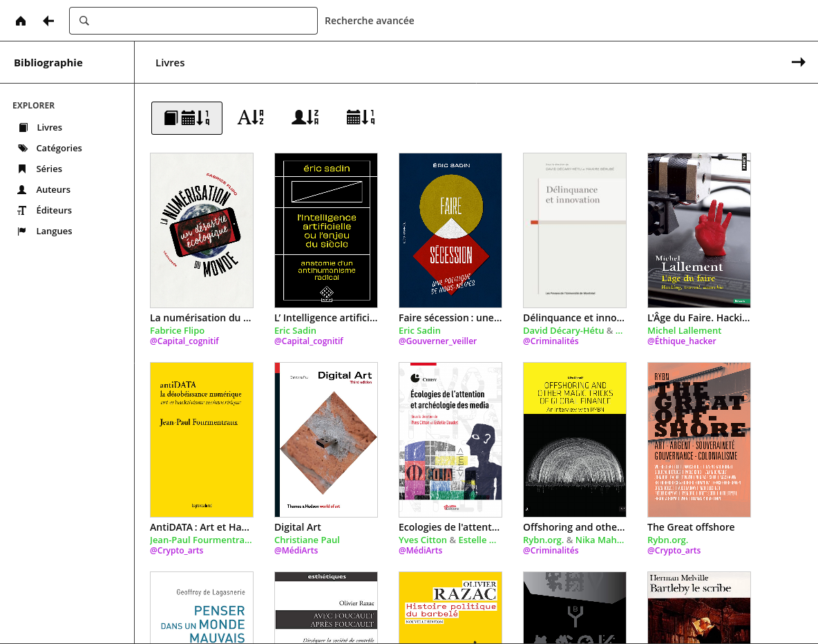
Task: Sort books alphabetically by title
Action: point(251,118)
